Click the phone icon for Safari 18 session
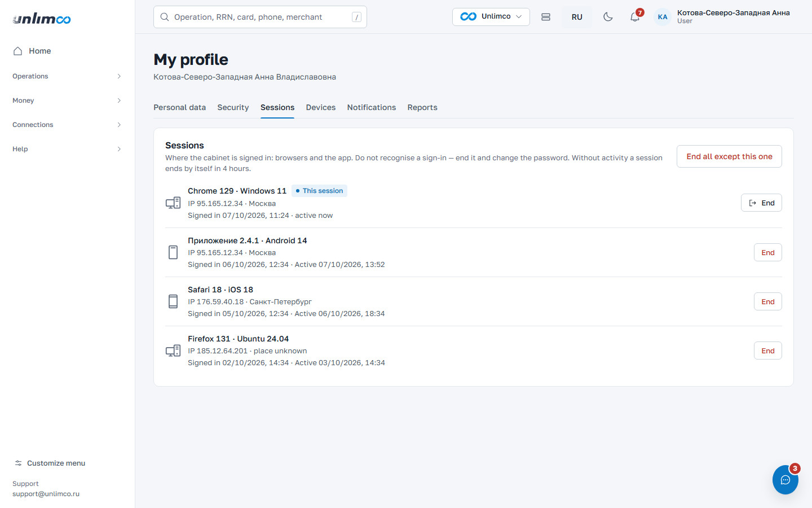Image resolution: width=812 pixels, height=508 pixels. pyautogui.click(x=173, y=301)
